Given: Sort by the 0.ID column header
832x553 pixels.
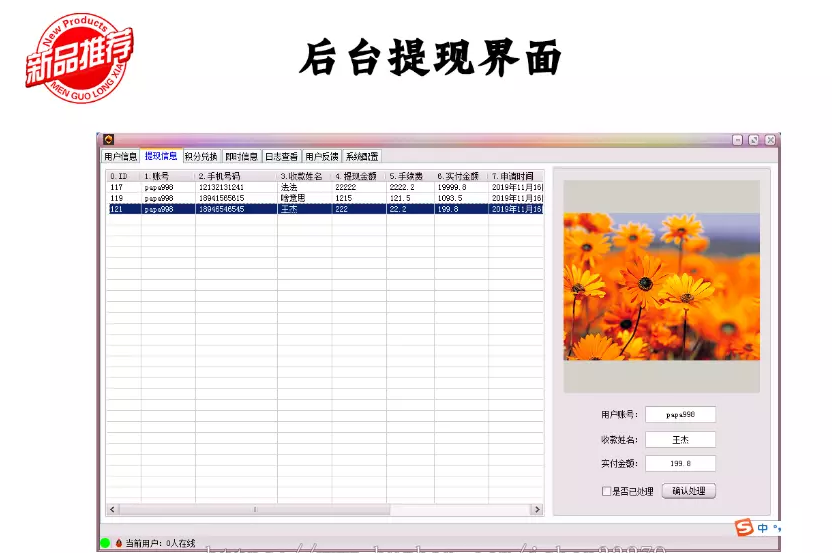Looking at the screenshot, I should tap(124, 176).
